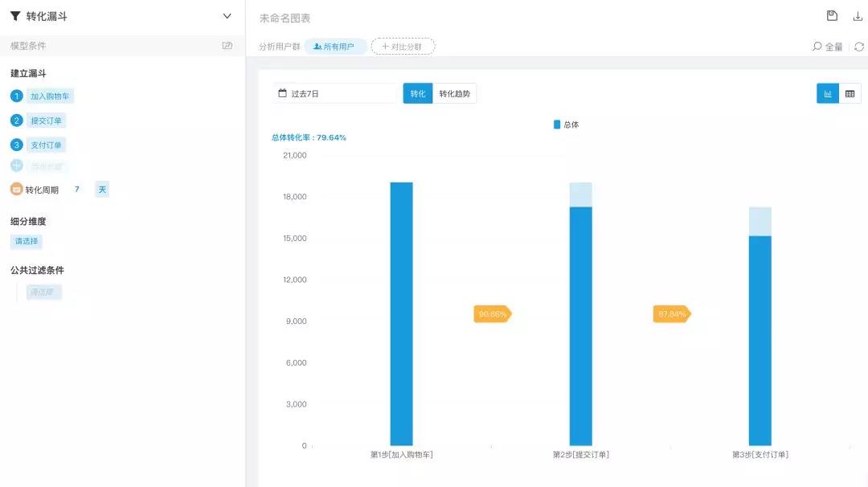
Task: Click the plus icon to add funnel step
Action: click(x=17, y=166)
